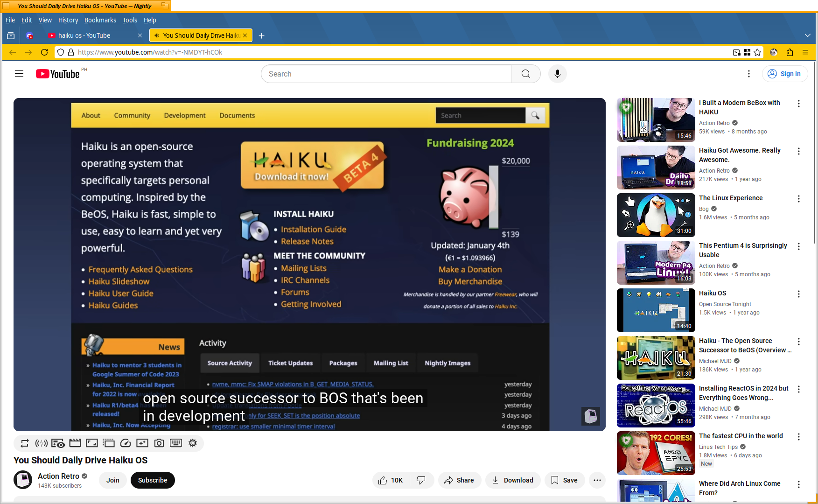Open options menu for This Pentium 4 video
Viewport: 818px width, 504px height.
coord(799,246)
